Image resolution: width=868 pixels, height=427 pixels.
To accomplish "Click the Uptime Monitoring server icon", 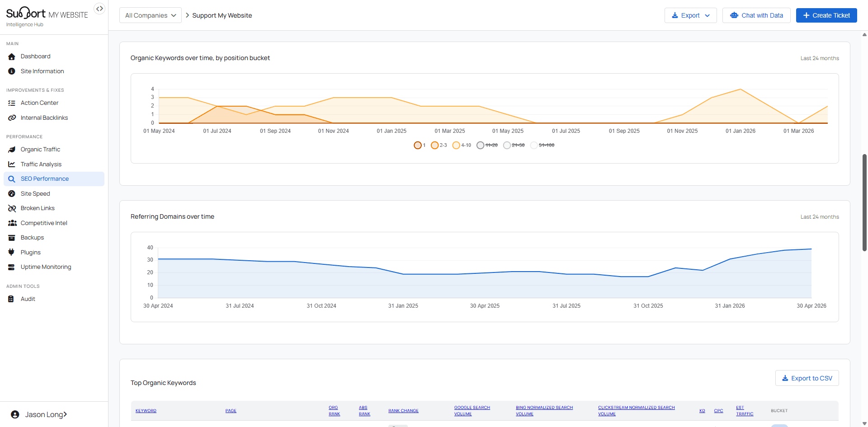I will 12,267.
